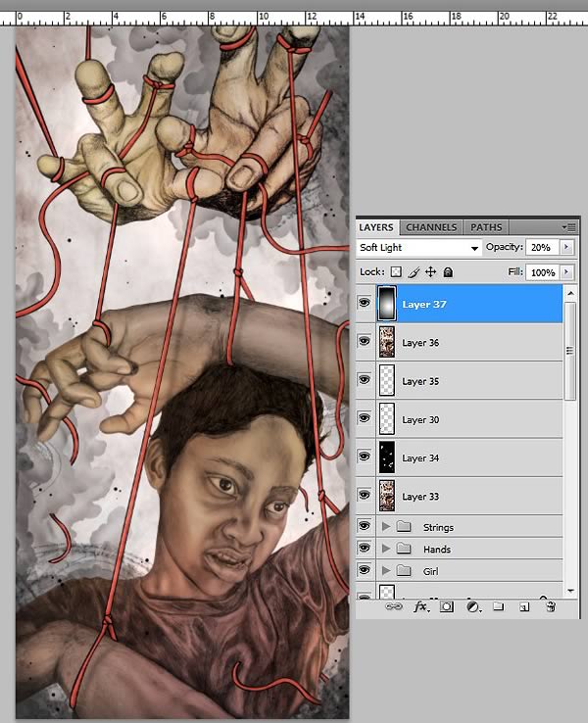
Task: Select Layer 37 gradient thumbnail
Action: (x=387, y=304)
